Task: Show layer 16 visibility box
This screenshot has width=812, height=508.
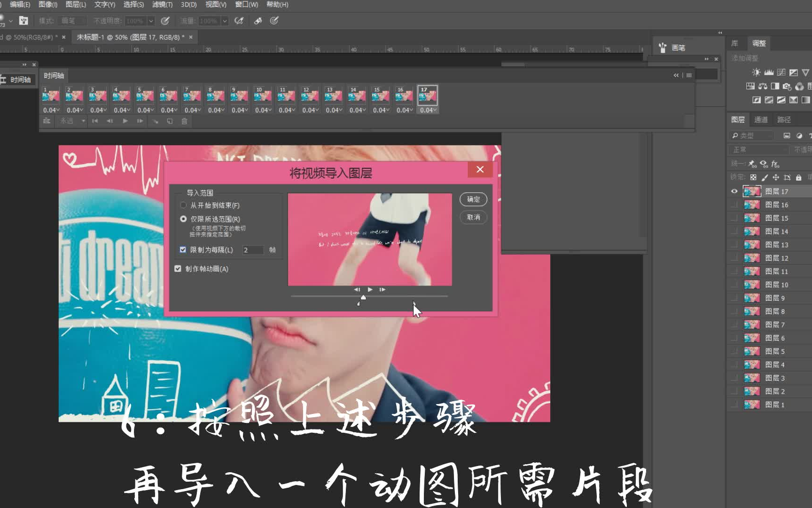Action: (x=734, y=205)
